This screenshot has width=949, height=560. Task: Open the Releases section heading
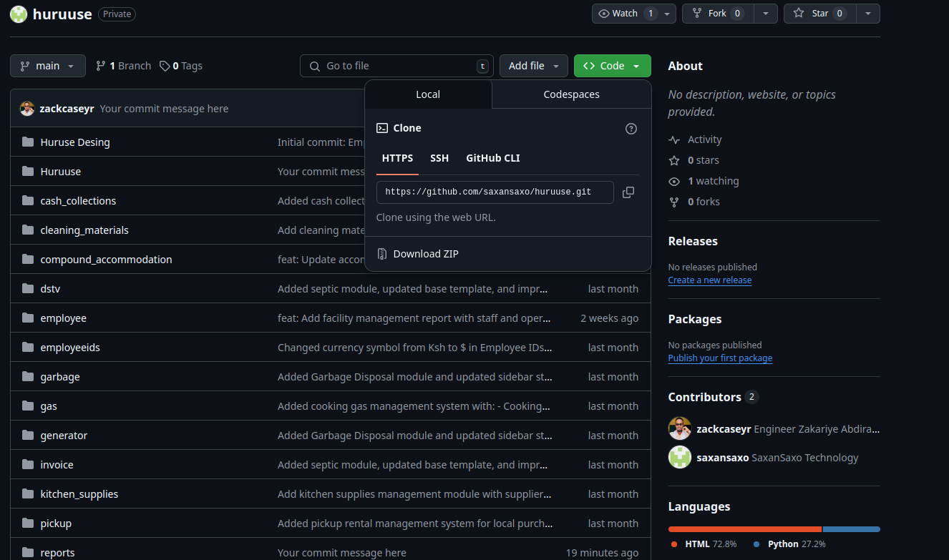[x=693, y=241]
